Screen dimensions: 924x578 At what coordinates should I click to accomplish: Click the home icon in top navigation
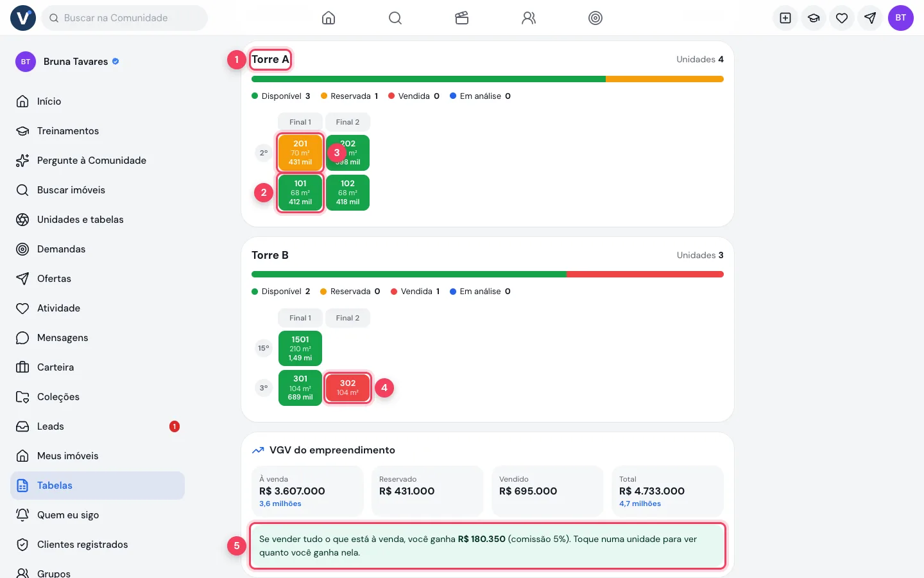(329, 18)
